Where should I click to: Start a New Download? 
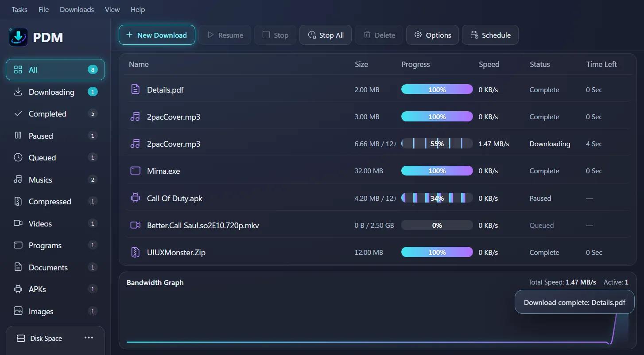tap(157, 35)
